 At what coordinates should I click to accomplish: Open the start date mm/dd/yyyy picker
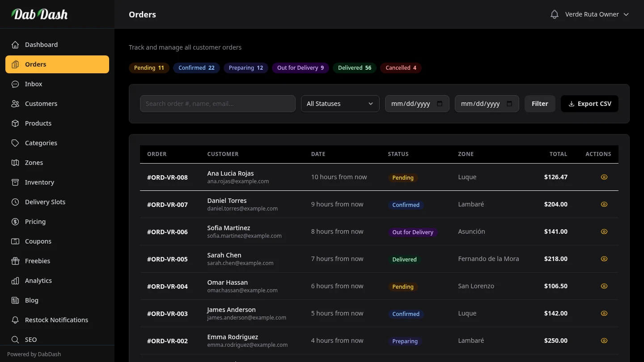pos(417,103)
